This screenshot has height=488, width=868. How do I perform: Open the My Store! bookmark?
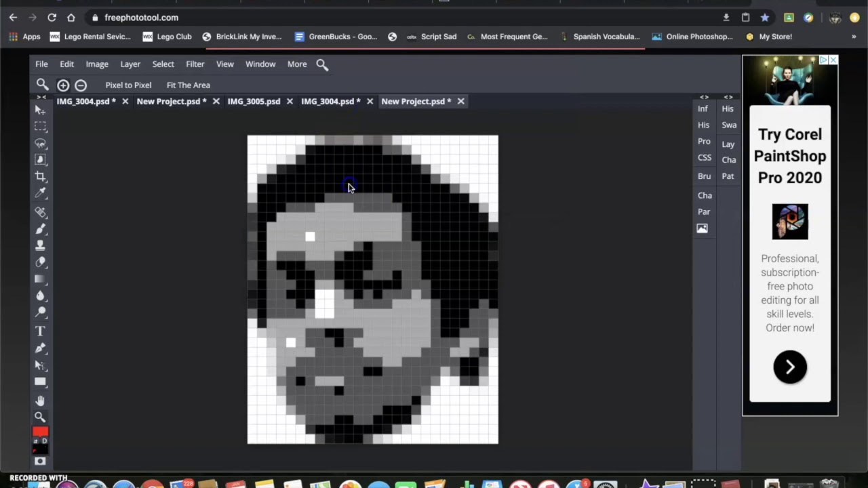769,37
